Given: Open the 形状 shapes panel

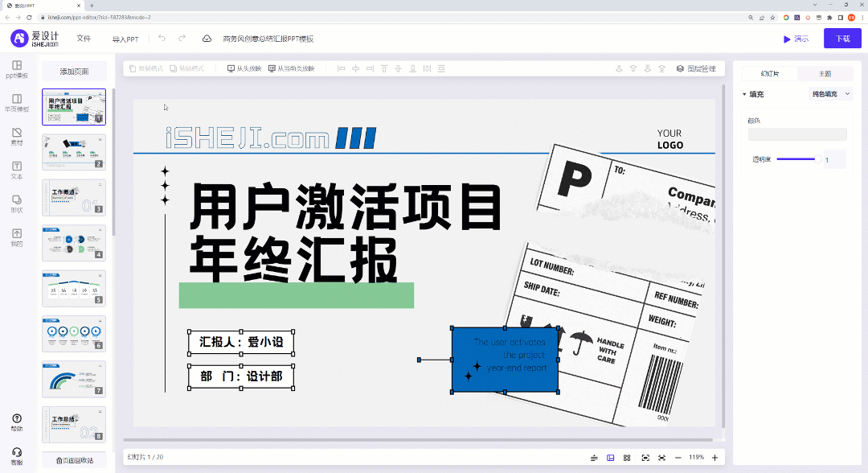Looking at the screenshot, I should click(x=17, y=204).
